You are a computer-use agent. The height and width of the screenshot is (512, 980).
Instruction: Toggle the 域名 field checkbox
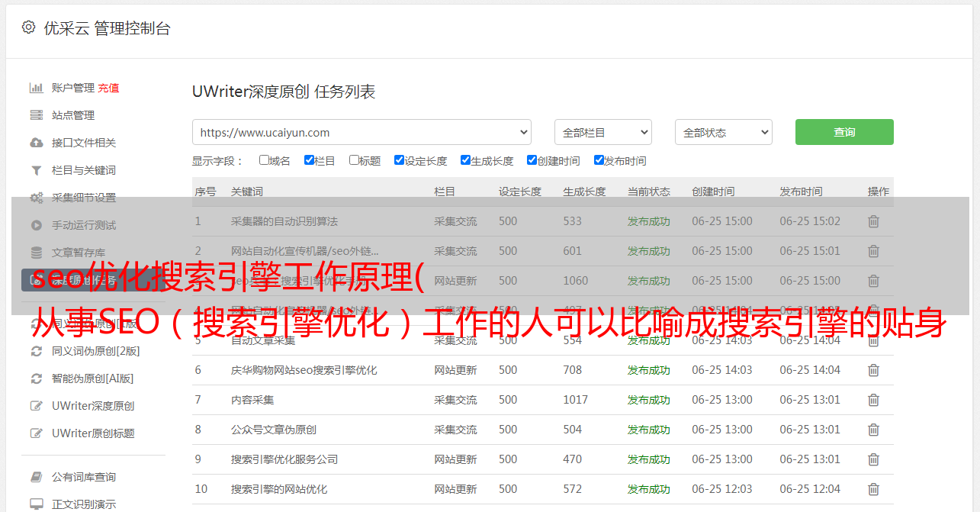tap(264, 160)
